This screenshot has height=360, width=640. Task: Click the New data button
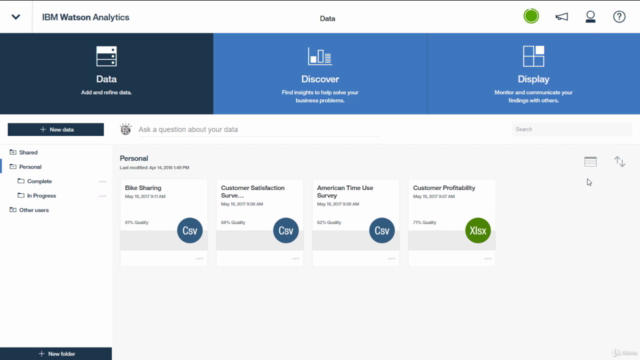point(56,129)
